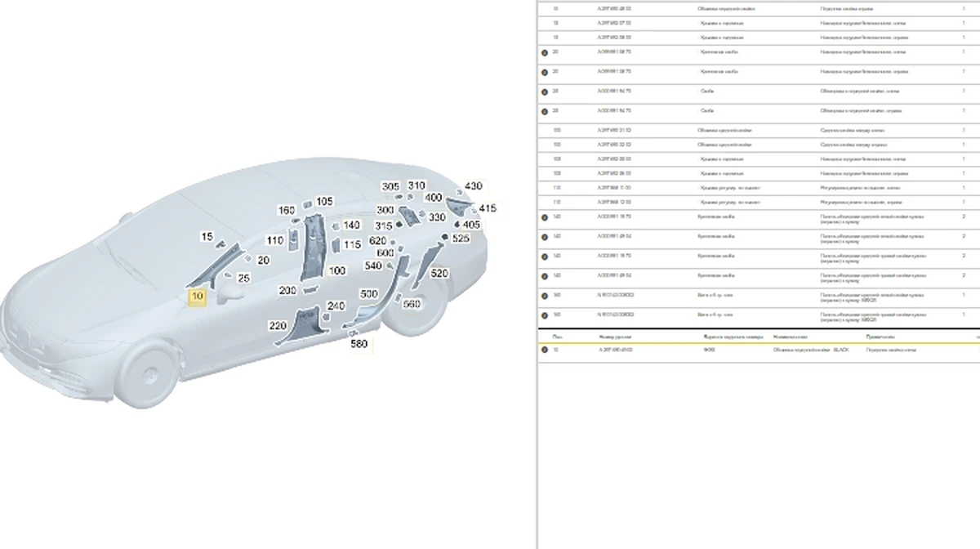Click callout 160 above the B-pillar
The image size is (980, 549).
[286, 211]
